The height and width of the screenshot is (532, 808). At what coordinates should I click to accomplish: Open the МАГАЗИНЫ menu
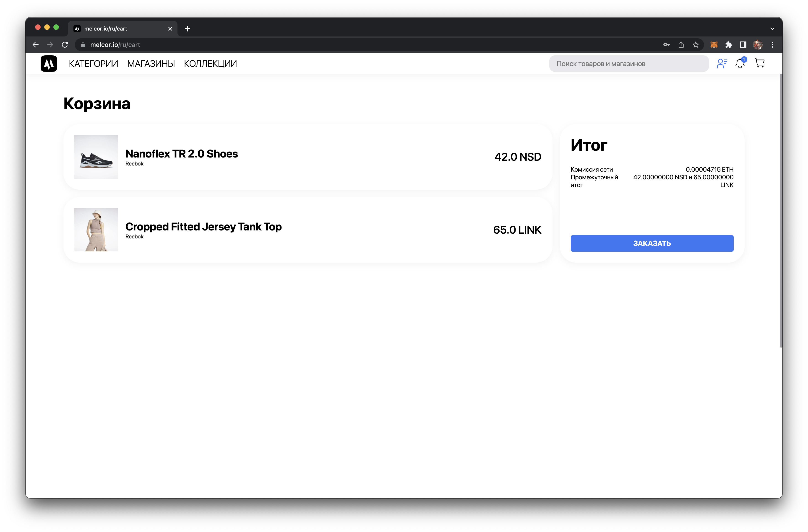(x=151, y=64)
